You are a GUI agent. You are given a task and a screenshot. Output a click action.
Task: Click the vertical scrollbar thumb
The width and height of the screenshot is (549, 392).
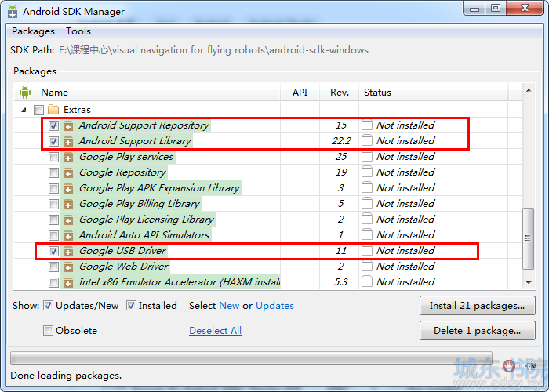point(529,238)
